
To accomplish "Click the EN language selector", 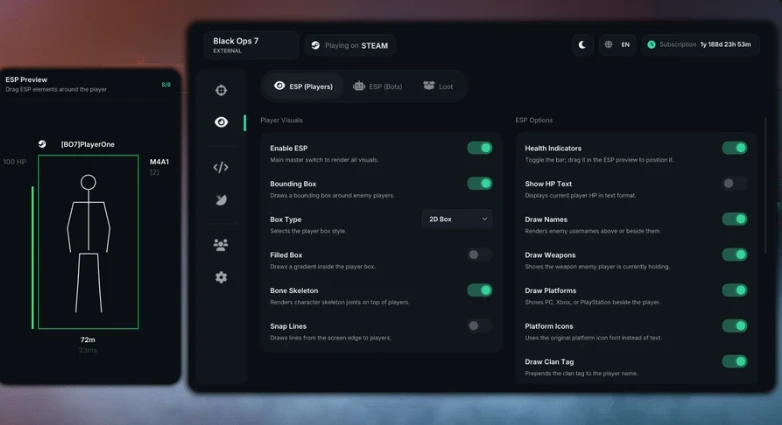I will click(x=625, y=44).
